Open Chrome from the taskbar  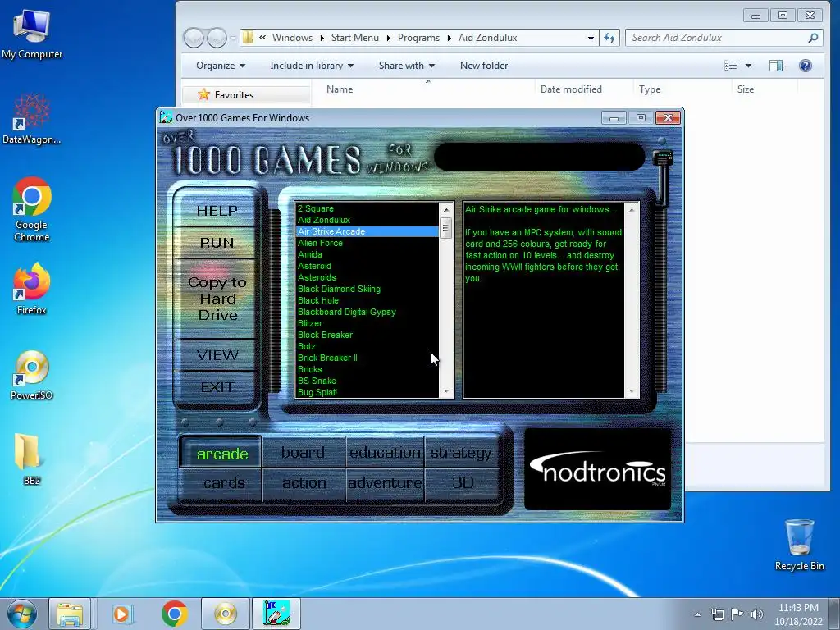(x=174, y=614)
